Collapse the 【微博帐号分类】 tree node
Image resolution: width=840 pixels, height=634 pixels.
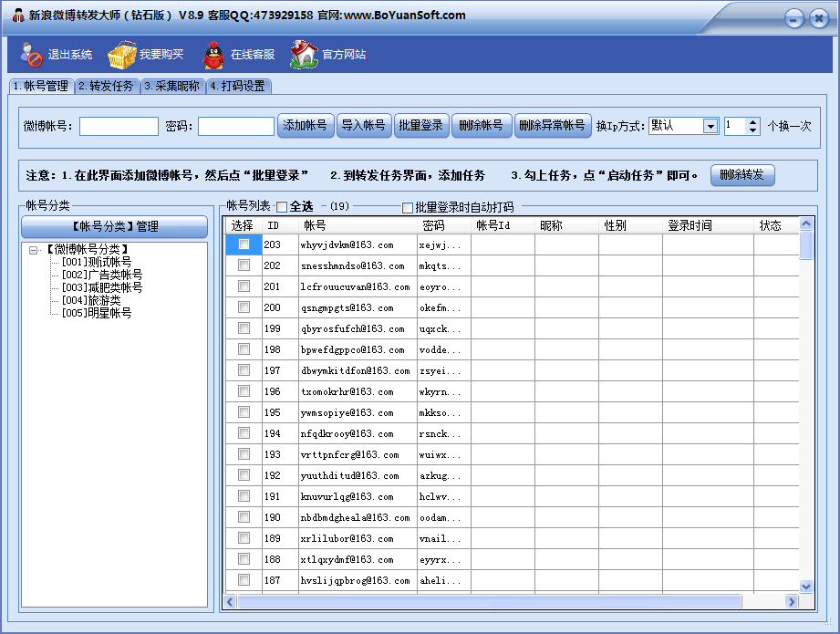33,250
